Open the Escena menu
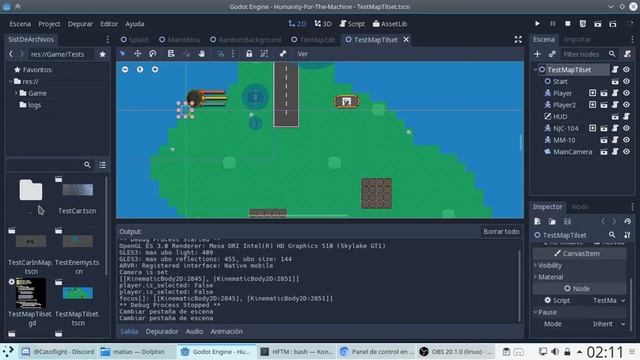Image resolution: width=640 pixels, height=360 pixels. point(20,24)
